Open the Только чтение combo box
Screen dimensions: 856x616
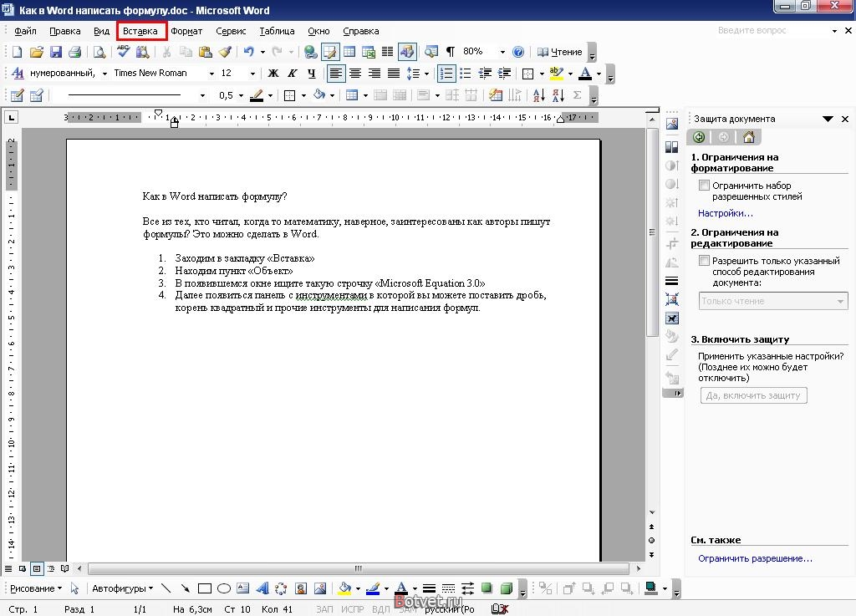tap(773, 301)
